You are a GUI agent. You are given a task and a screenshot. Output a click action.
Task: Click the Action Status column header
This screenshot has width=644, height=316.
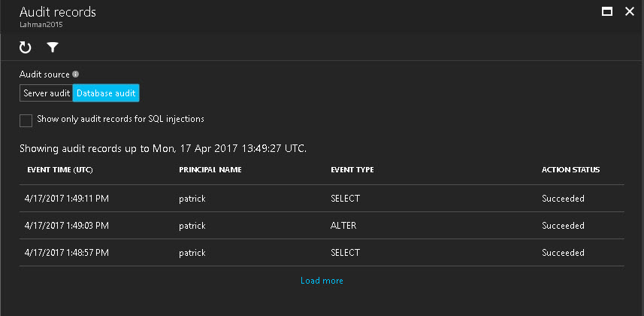570,170
